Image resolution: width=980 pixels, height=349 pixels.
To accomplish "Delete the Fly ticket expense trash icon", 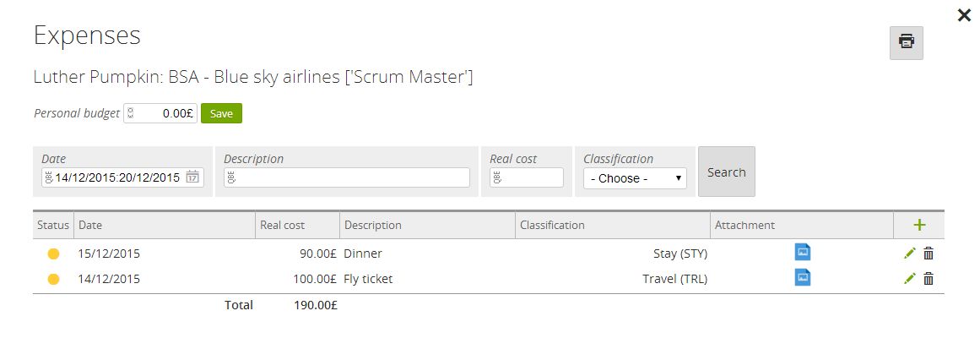I will pos(929,278).
